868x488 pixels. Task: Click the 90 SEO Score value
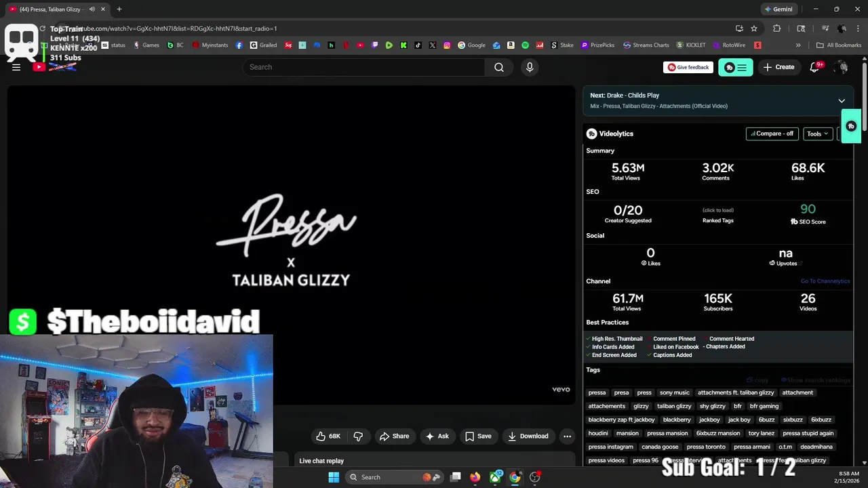808,209
